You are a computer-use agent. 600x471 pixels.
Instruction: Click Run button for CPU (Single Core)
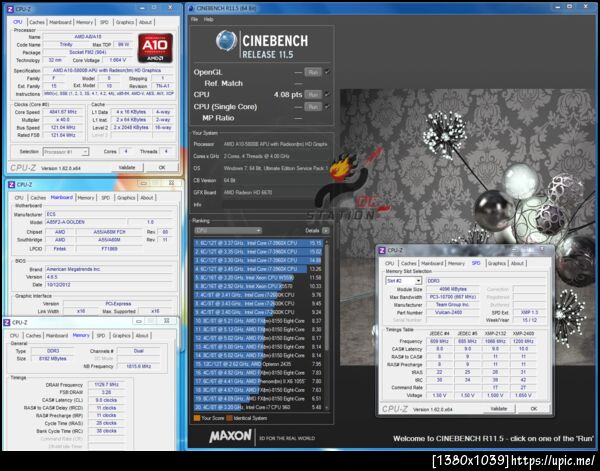tap(313, 107)
